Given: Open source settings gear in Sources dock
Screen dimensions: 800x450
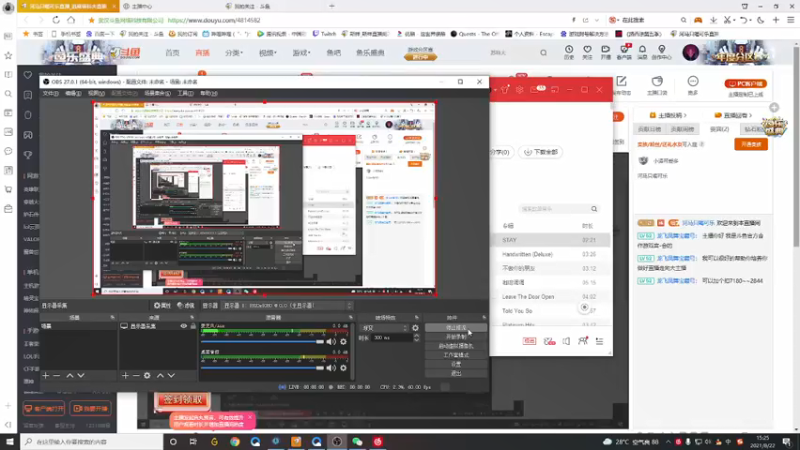Looking at the screenshot, I should [x=147, y=376].
